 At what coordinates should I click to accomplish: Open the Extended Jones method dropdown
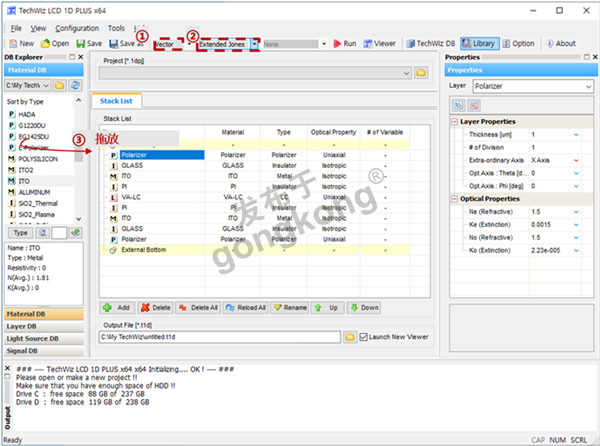click(255, 44)
